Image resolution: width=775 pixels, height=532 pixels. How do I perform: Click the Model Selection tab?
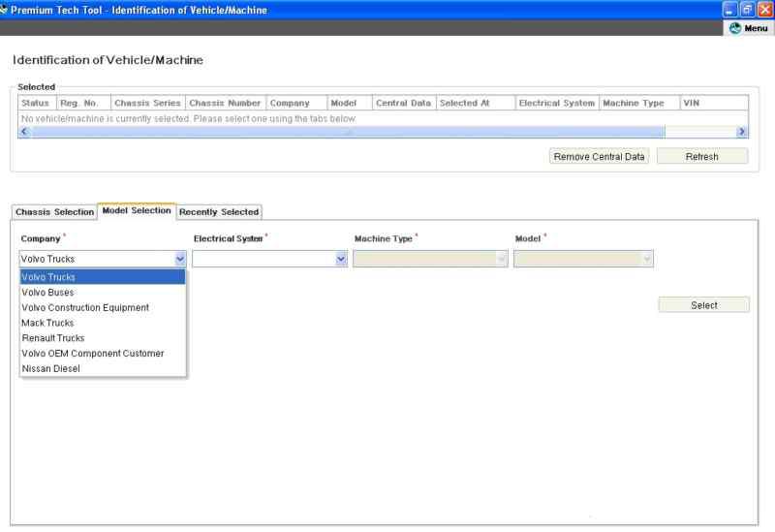pyautogui.click(x=137, y=211)
